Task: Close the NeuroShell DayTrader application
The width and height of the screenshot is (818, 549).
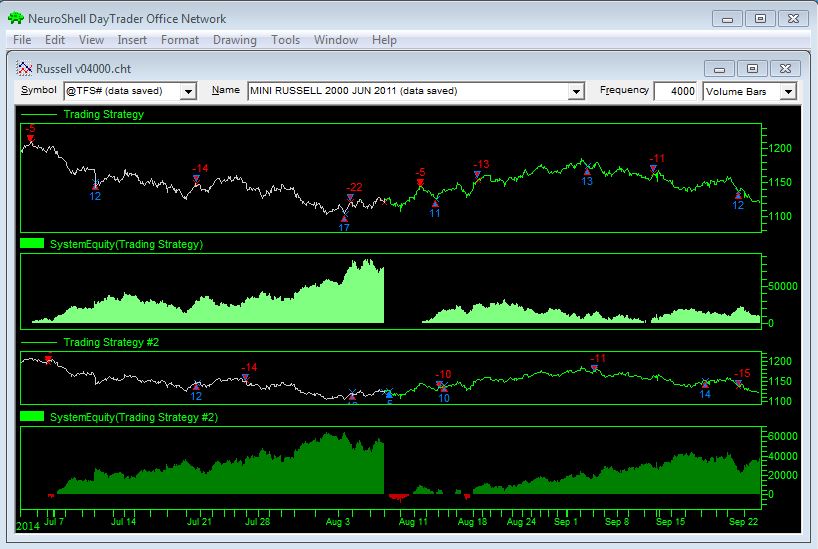Action: tap(793, 19)
